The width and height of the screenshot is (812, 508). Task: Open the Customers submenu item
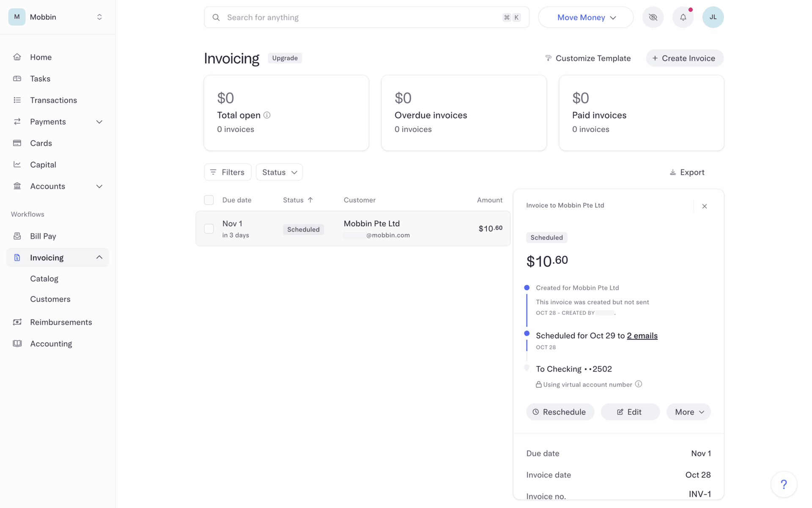[x=50, y=299]
